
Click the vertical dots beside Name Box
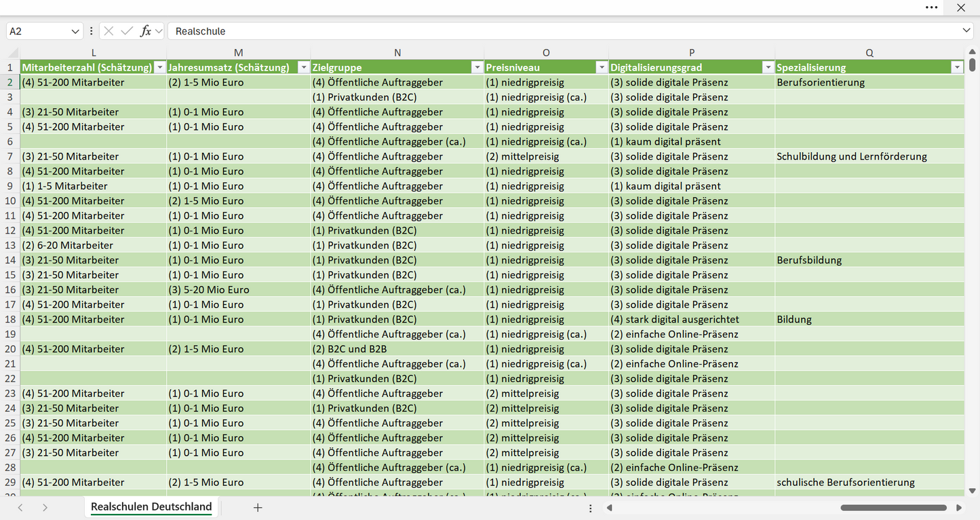click(92, 31)
